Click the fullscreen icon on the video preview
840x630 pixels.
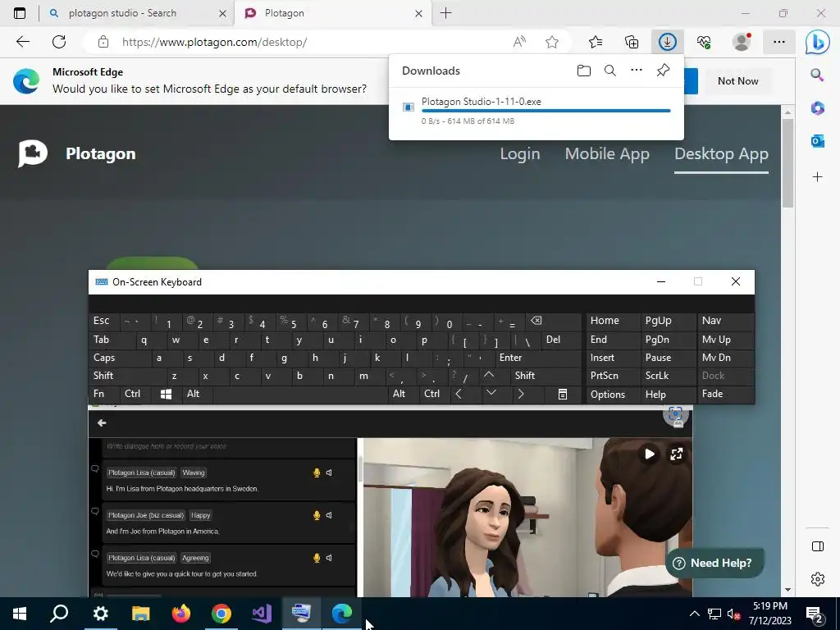(x=676, y=454)
